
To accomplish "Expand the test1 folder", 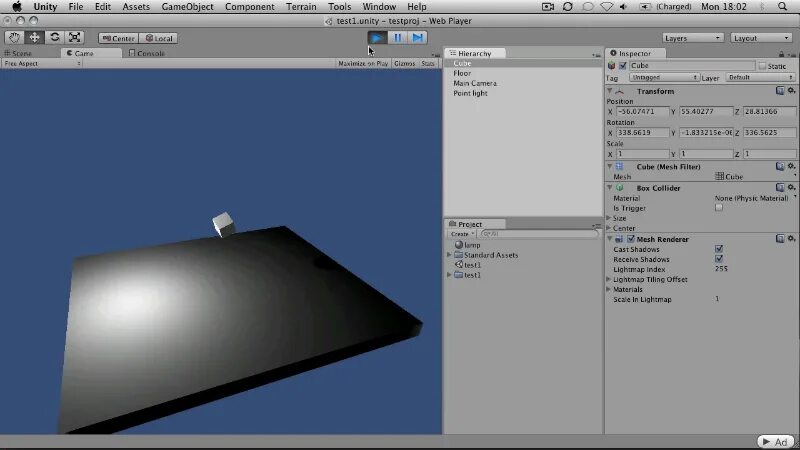I will click(x=449, y=275).
